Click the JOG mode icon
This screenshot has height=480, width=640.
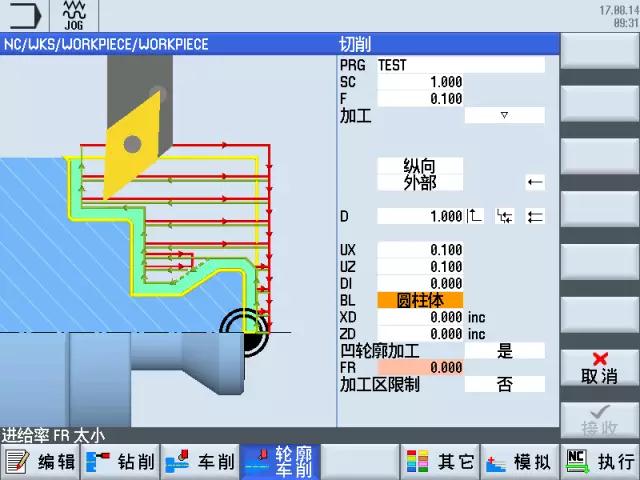(x=74, y=16)
